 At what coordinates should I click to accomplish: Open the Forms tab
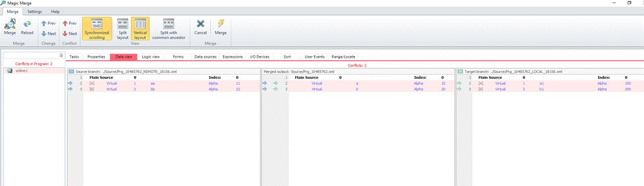(178, 57)
